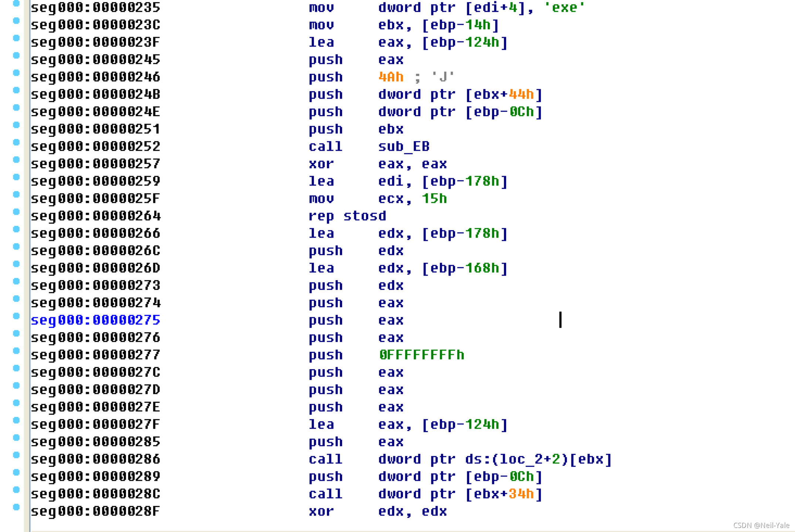Screen dimensions: 795x532
Task: Click breakpoint dot next to address 00000286
Action: (x=16, y=455)
